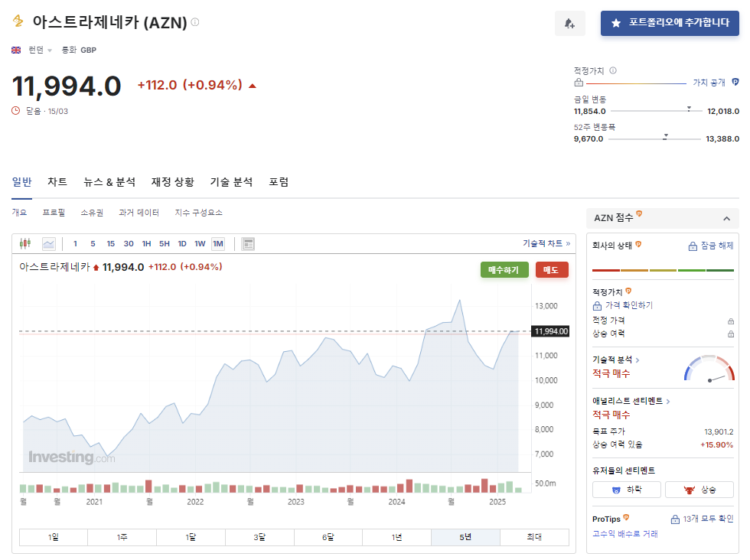The width and height of the screenshot is (750, 560).
Task: Open the 포럼 tab
Action: pos(279,182)
